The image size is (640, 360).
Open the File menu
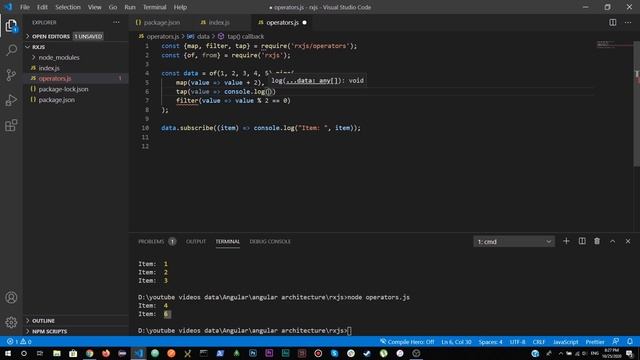tap(25, 7)
